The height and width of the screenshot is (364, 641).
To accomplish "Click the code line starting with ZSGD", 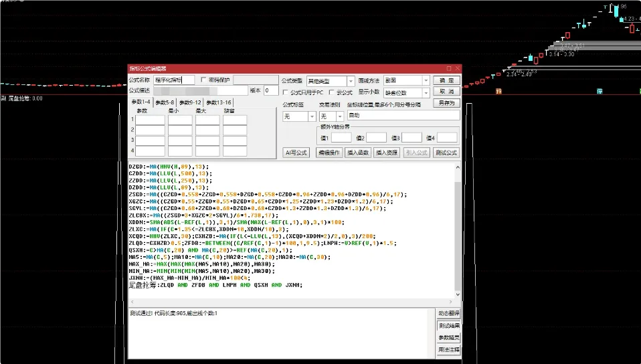I will [x=268, y=195].
